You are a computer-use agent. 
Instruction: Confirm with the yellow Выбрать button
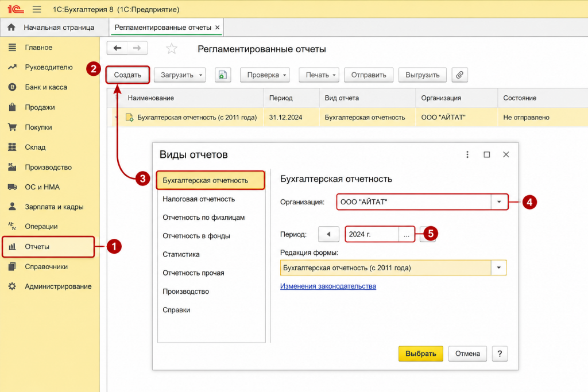coord(421,354)
